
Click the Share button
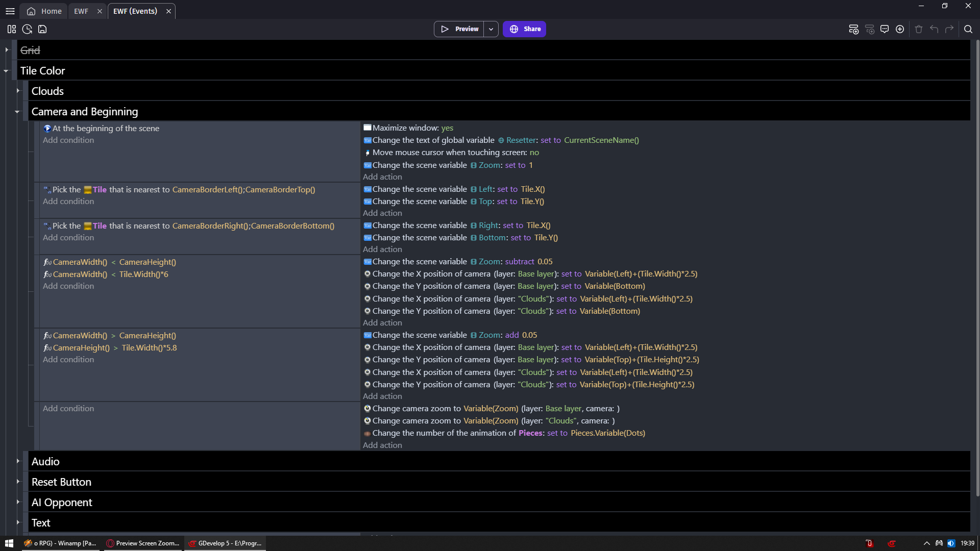pyautogui.click(x=524, y=29)
